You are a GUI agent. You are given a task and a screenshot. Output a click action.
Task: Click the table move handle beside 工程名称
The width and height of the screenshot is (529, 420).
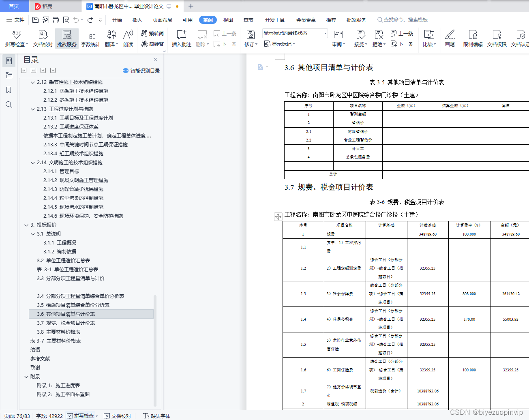tap(278, 216)
